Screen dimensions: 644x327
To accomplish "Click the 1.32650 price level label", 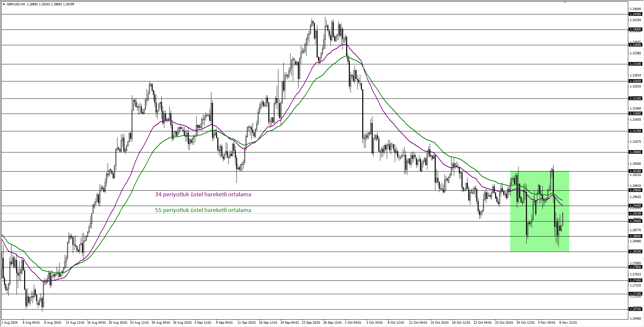I will tap(635, 81).
